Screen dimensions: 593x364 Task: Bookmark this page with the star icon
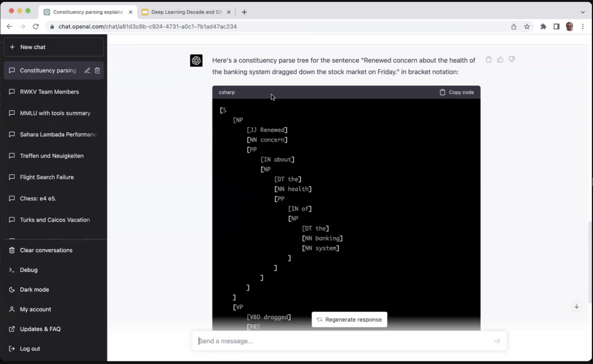(527, 27)
